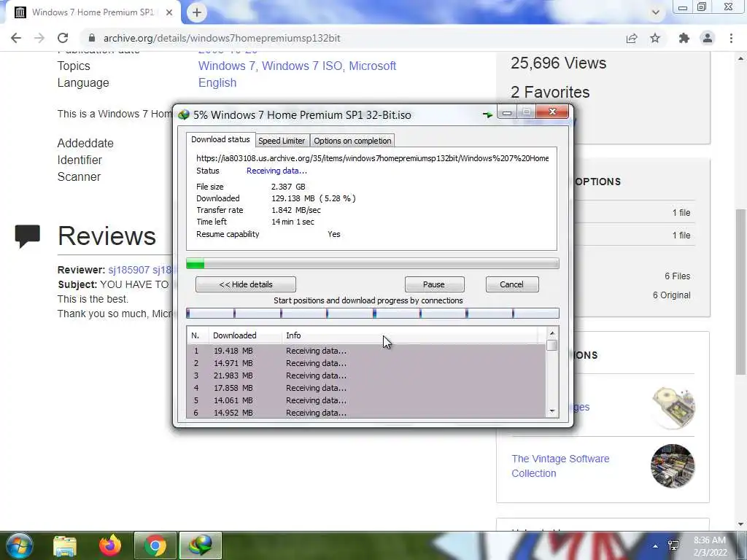
Task: Open the Windows Start menu
Action: pyautogui.click(x=18, y=545)
